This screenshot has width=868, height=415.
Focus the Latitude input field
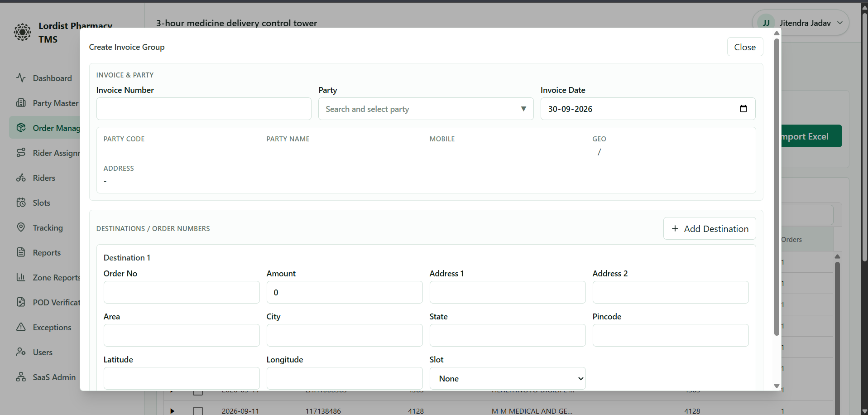182,378
